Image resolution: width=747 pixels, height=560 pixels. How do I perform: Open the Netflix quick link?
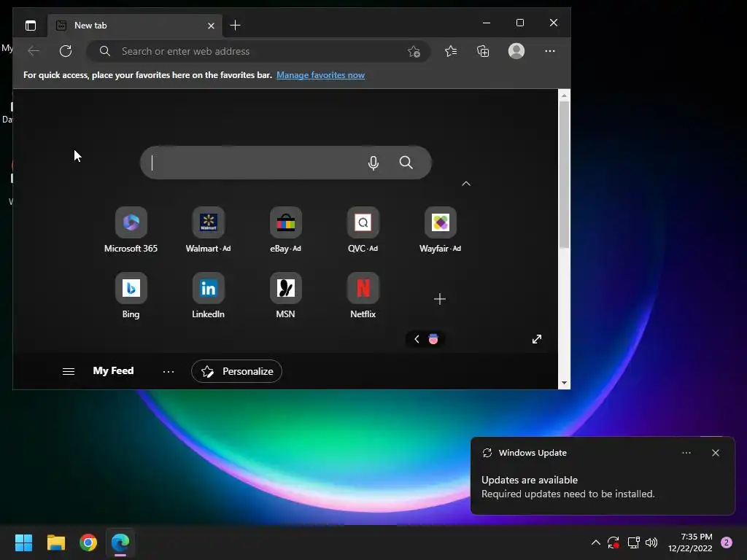point(363,296)
